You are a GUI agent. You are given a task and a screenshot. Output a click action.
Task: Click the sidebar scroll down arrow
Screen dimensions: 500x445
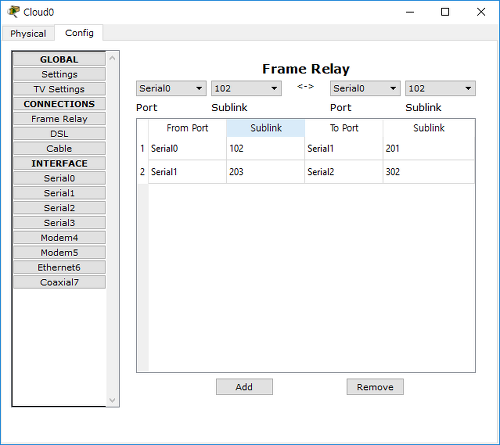112,400
